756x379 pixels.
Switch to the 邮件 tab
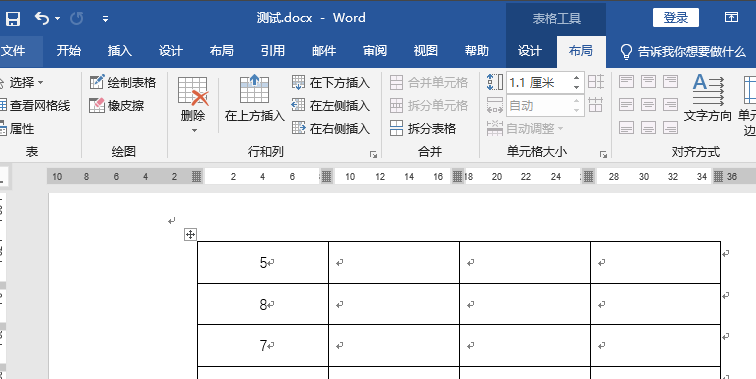pos(324,51)
